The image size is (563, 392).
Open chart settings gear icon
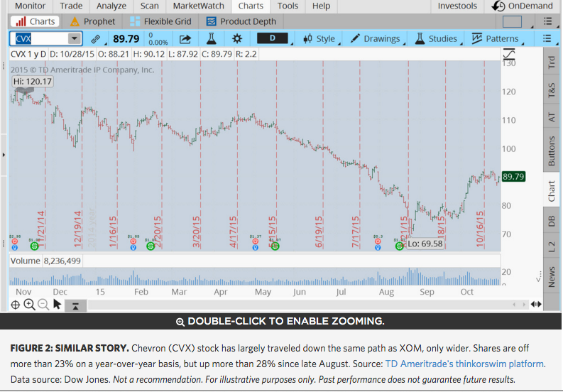coord(237,39)
